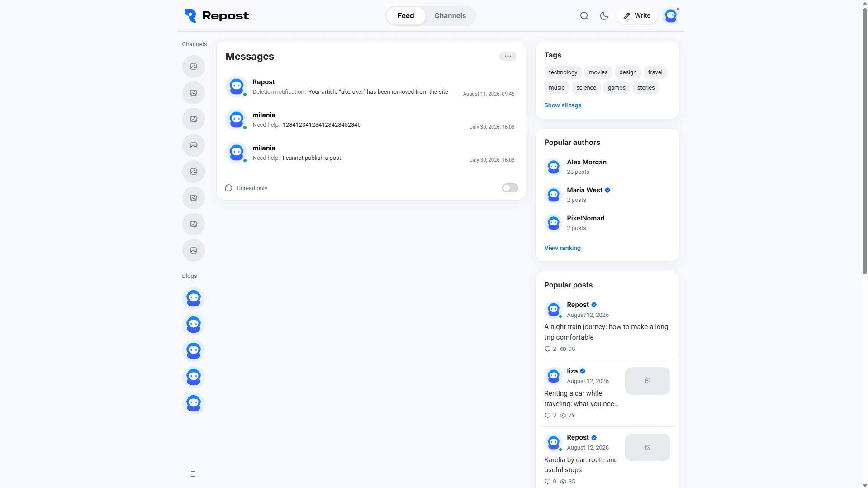Screen dimensions: 868x488
Task: Open Alex Morgan's author profile
Action: click(x=586, y=162)
